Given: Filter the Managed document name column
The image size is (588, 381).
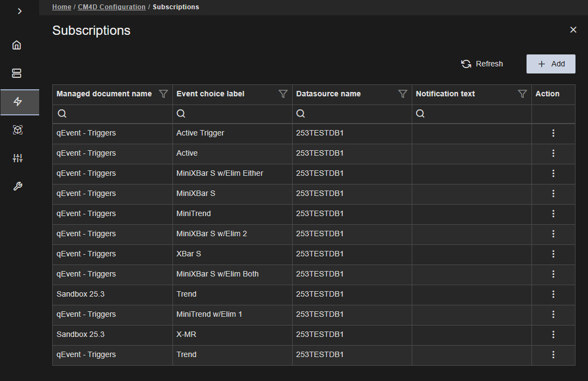Looking at the screenshot, I should coord(163,94).
